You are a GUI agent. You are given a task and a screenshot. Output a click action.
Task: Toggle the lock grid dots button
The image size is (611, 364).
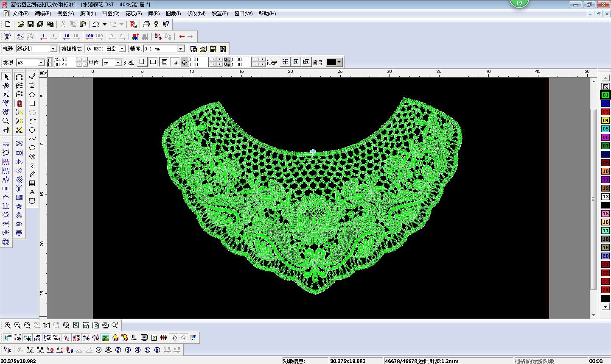(285, 62)
